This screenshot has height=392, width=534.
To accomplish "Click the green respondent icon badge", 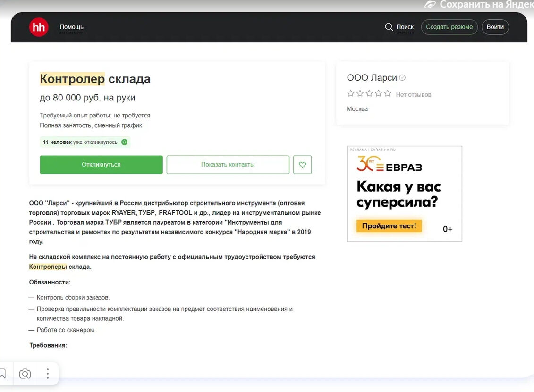I will click(124, 142).
